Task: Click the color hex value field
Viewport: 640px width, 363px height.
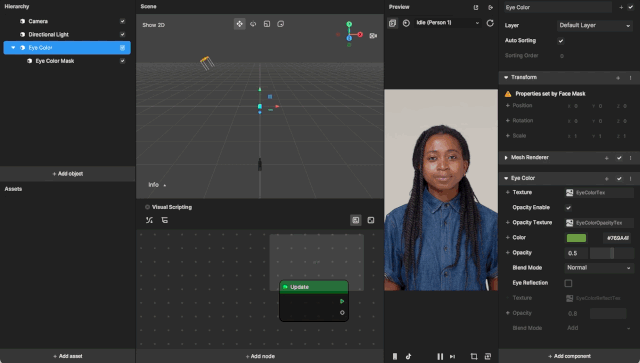Action: point(618,238)
